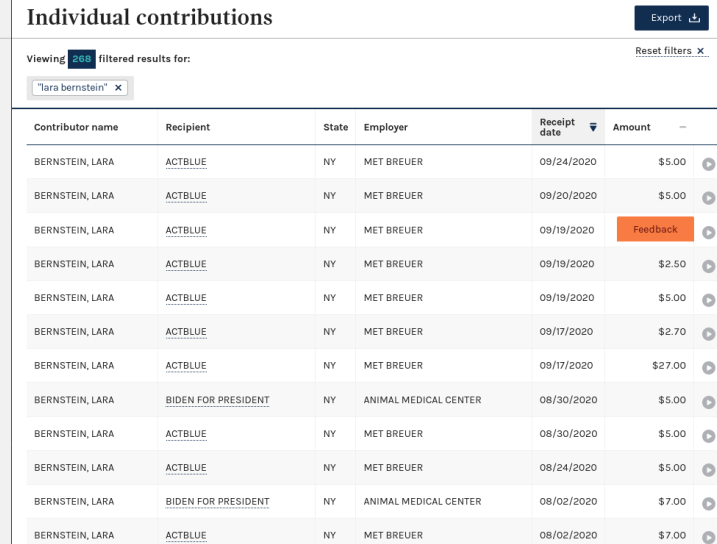Image resolution: width=717 pixels, height=544 pixels.
Task: Click the Export download button
Action: [x=671, y=18]
